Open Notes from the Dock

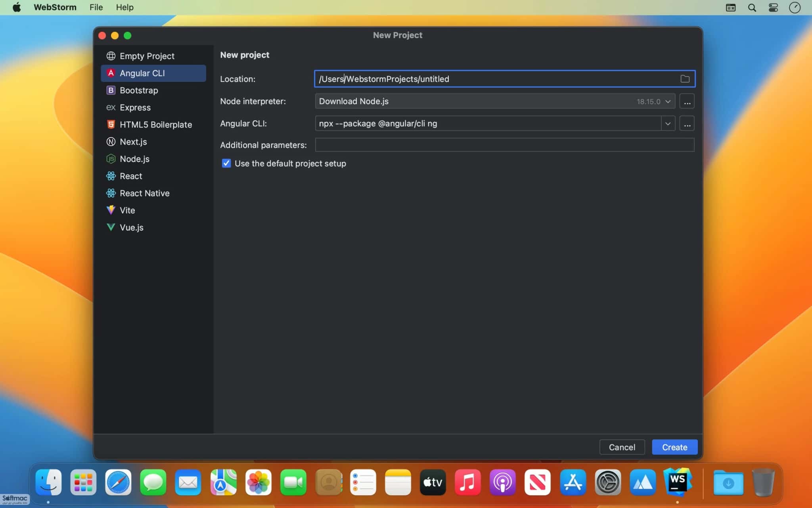398,482
